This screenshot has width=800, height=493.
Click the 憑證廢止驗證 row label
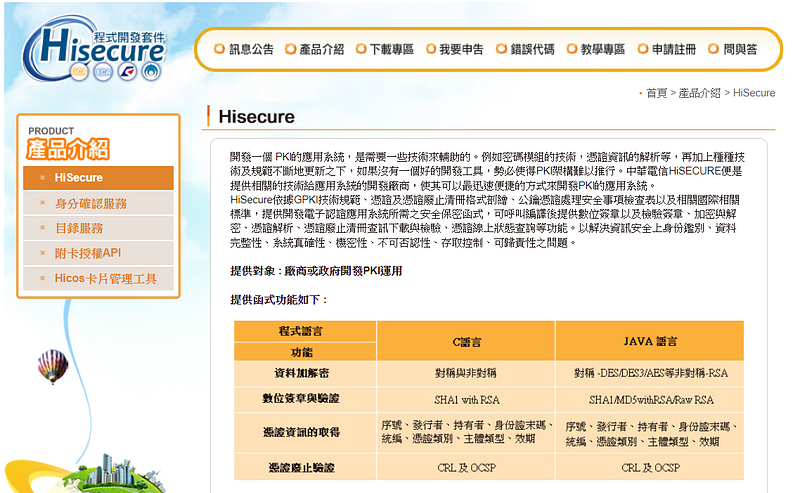pyautogui.click(x=305, y=467)
